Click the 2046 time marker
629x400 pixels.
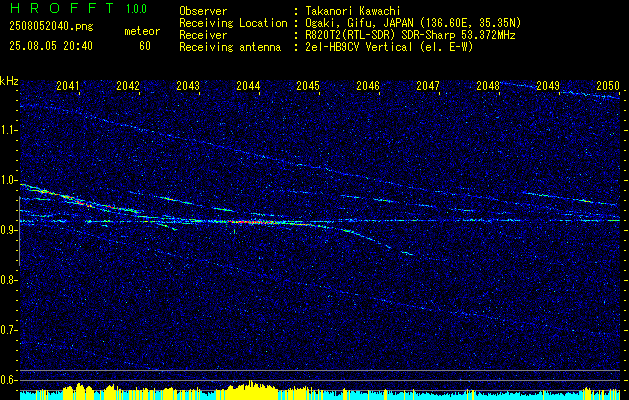point(368,85)
